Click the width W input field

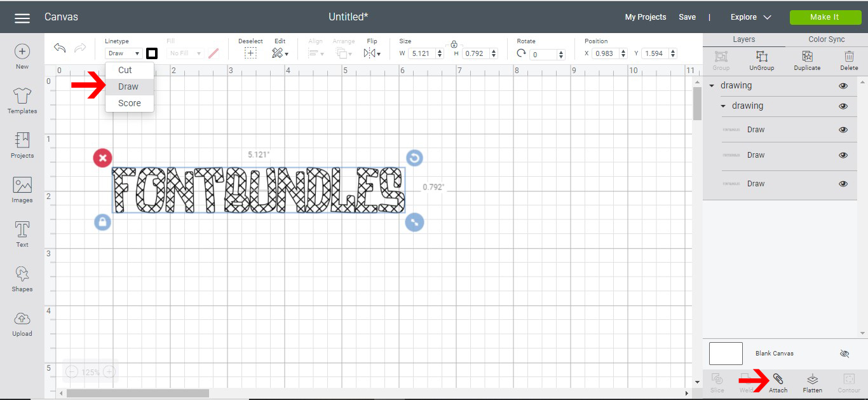[422, 53]
